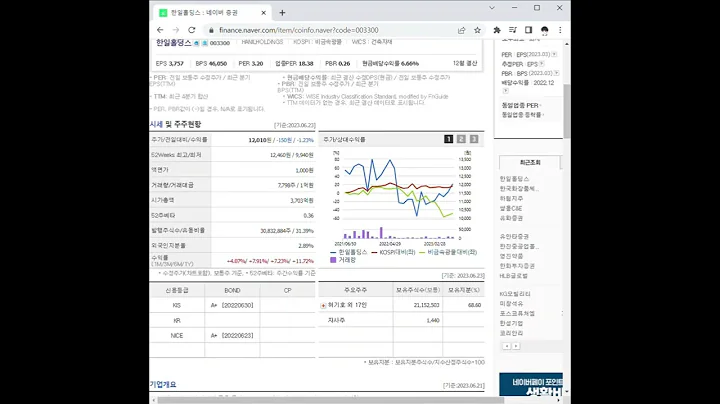The width and height of the screenshot is (720, 404).
Task: Open 유화증권 in recent list
Action: 511,219
